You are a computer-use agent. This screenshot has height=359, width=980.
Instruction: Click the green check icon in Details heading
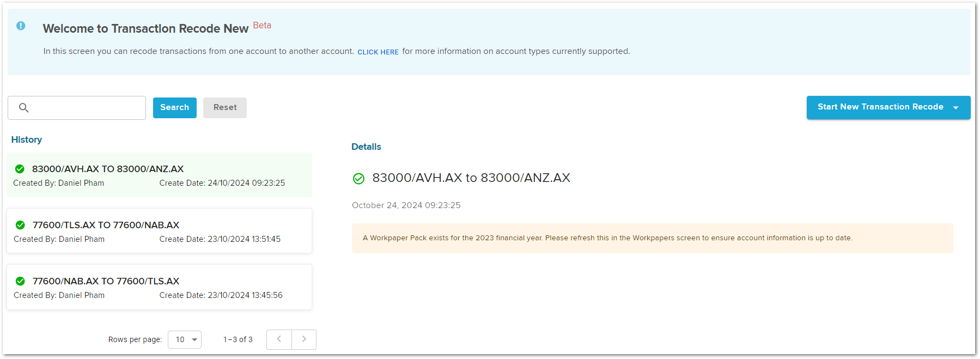(358, 179)
